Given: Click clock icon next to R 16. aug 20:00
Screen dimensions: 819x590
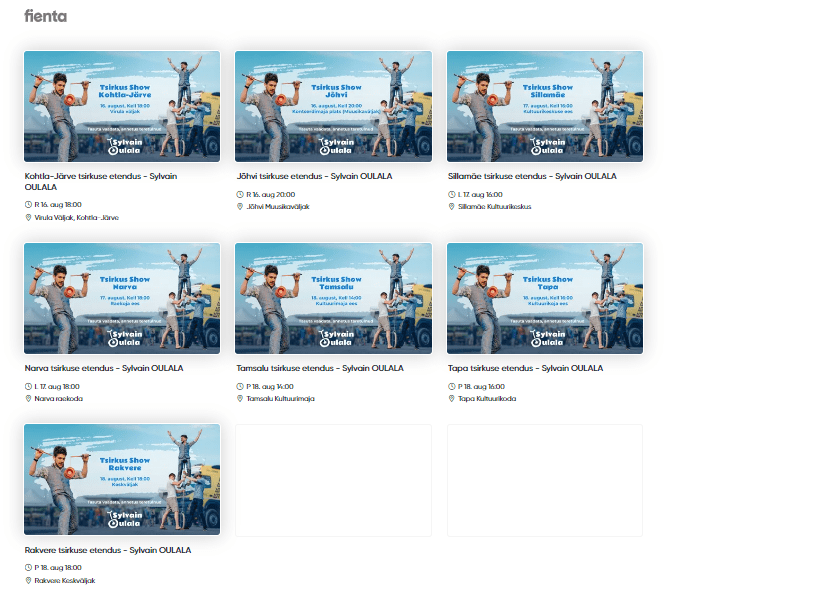Looking at the screenshot, I should pos(240,194).
